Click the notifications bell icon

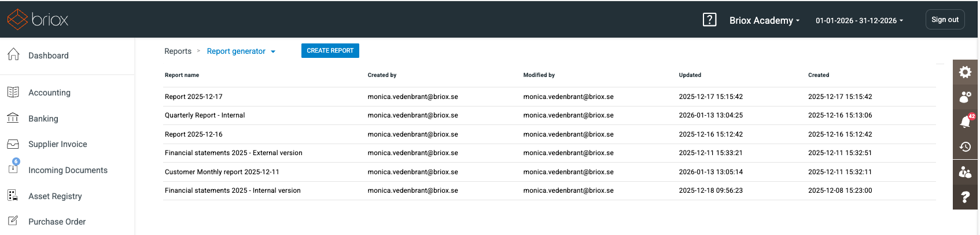point(965,122)
